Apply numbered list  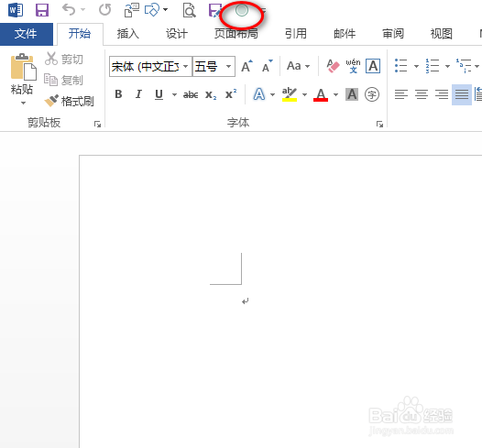433,66
